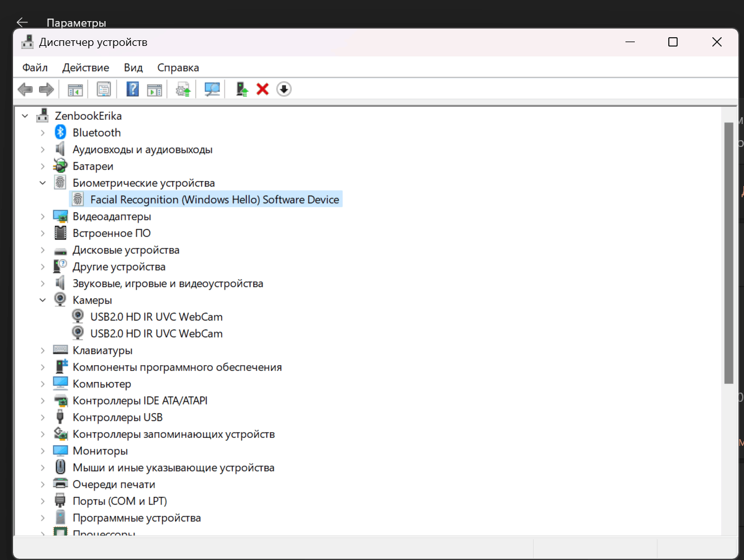
Task: Click the red X Uninstall device icon
Action: tap(262, 89)
